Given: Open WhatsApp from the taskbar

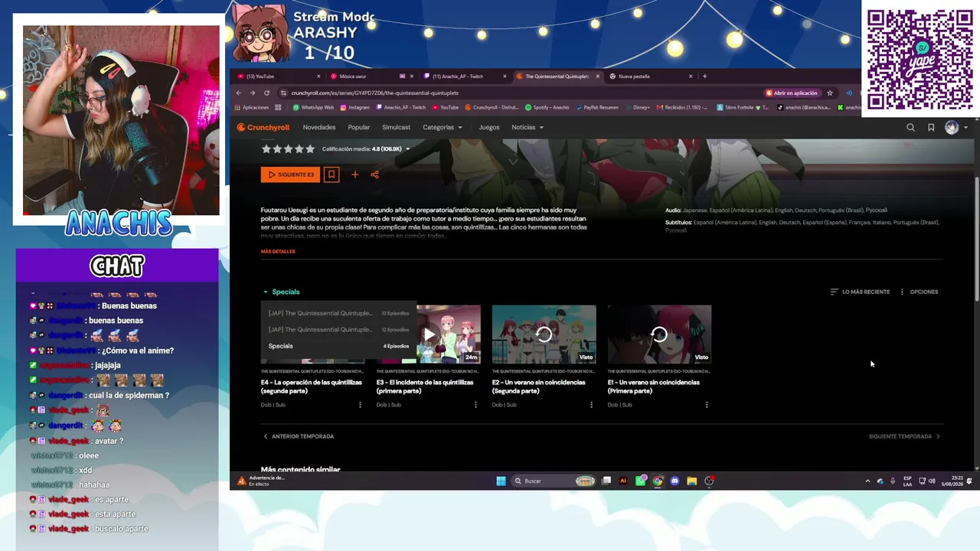Looking at the screenshot, I should (x=640, y=481).
